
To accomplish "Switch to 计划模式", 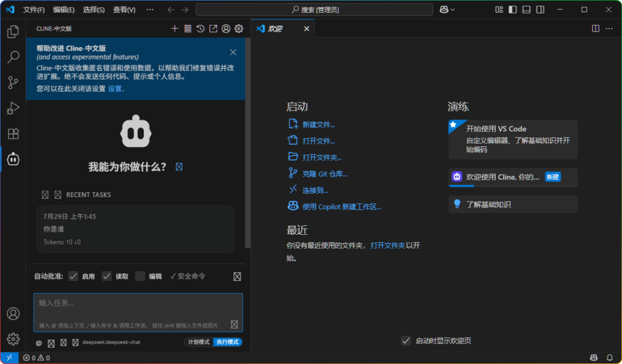I will [199, 342].
